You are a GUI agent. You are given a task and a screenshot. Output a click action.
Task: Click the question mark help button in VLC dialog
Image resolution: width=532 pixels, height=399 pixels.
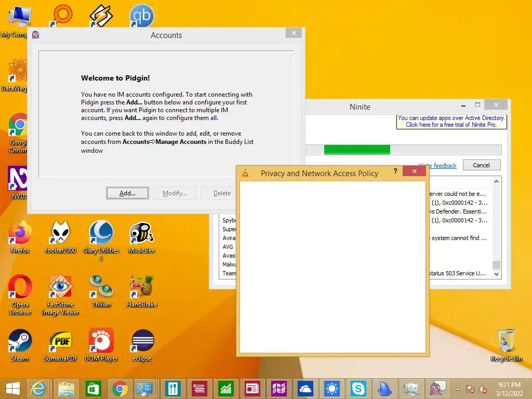pyautogui.click(x=395, y=171)
